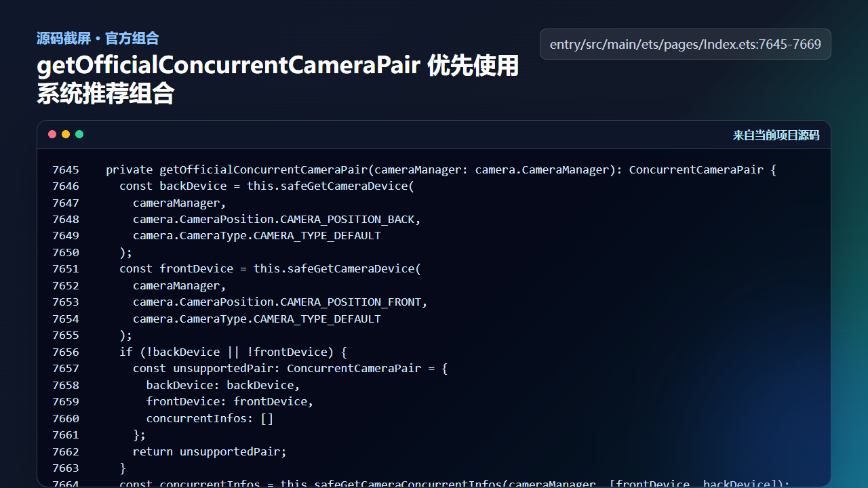
Task: Click line number 7645
Action: [66, 169]
